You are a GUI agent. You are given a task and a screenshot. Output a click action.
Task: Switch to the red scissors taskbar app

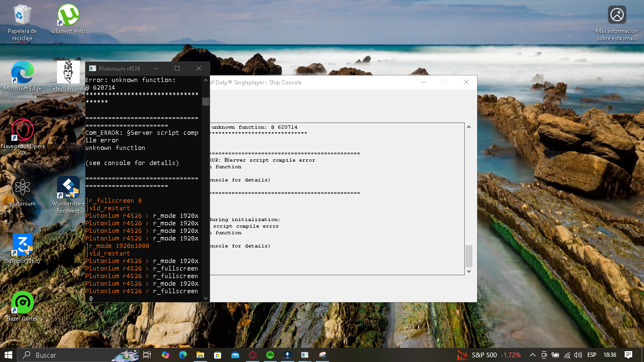point(323,355)
